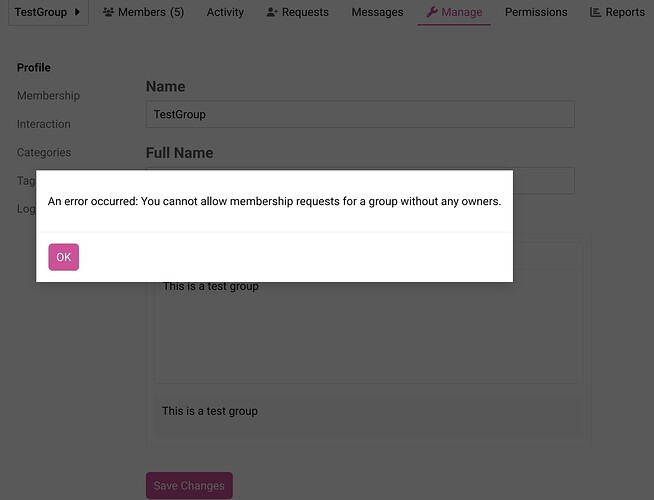Go to the Messages tab
Viewport: 654px width, 500px height.
pyautogui.click(x=377, y=12)
